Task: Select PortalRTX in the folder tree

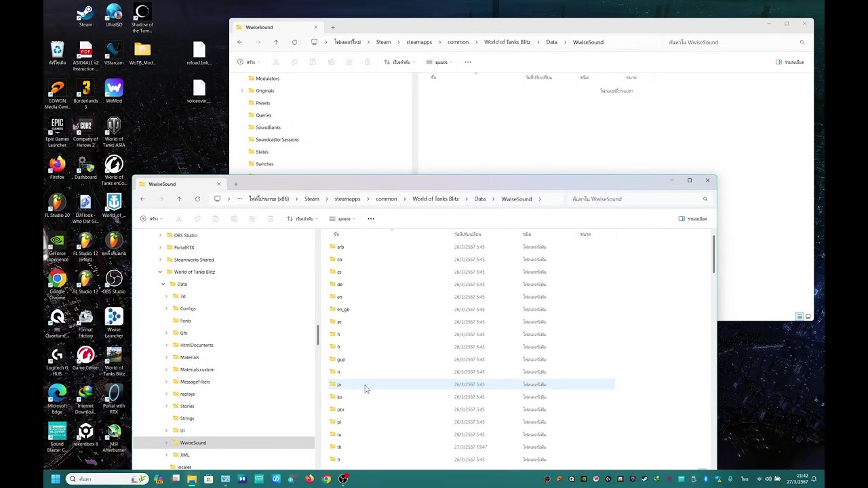Action: pyautogui.click(x=184, y=247)
